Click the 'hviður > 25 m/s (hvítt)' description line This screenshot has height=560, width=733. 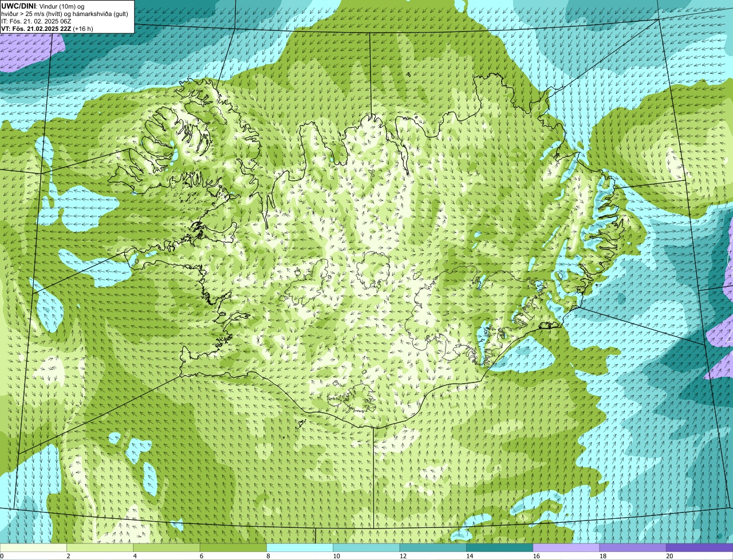click(x=65, y=13)
